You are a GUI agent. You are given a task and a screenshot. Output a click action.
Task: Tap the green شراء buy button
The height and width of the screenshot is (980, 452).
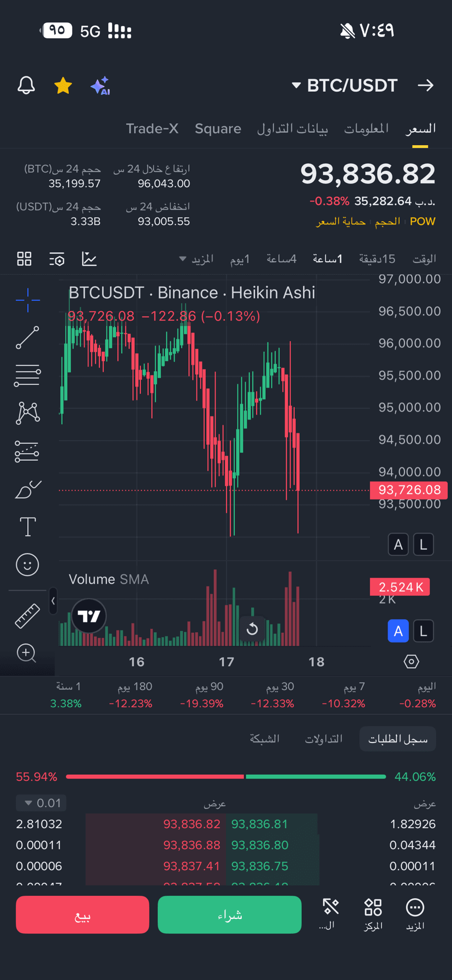pyautogui.click(x=229, y=914)
